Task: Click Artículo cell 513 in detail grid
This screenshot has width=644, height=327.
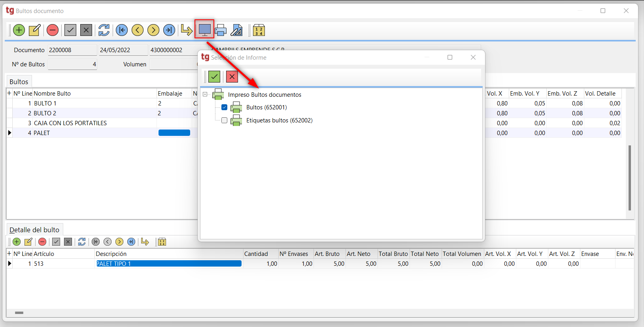Action: [x=64, y=264]
